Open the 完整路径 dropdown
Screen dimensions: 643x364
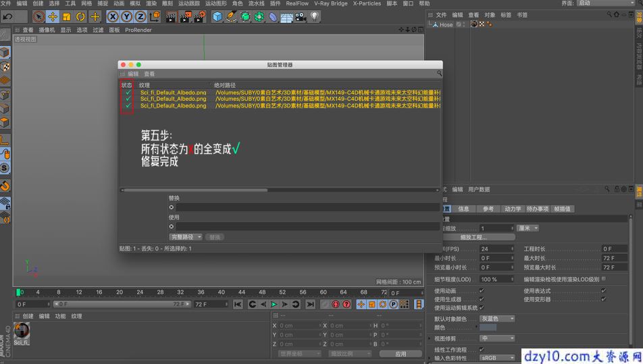tap(186, 237)
